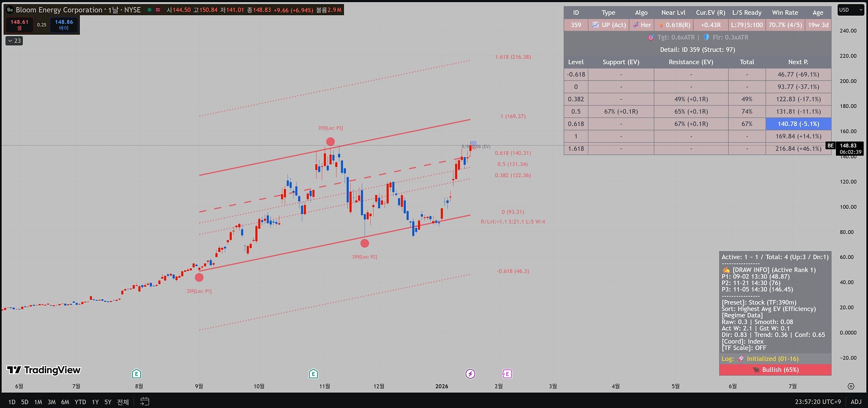Click the 359[Loc: P1] label
This screenshot has height=408, width=868.
(x=199, y=291)
